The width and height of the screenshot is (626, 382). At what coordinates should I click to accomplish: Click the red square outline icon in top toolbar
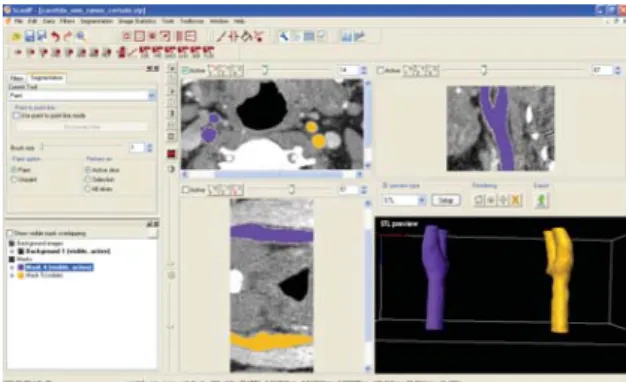[x=139, y=37]
